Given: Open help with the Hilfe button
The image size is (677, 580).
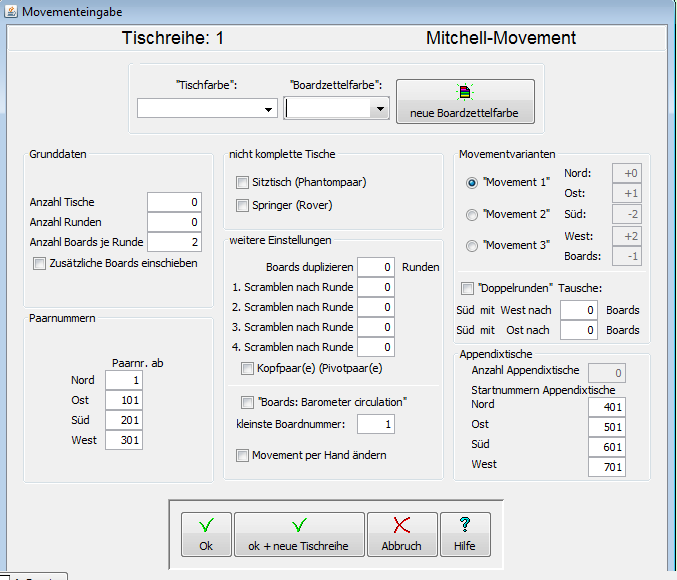Looking at the screenshot, I should pos(465,534).
